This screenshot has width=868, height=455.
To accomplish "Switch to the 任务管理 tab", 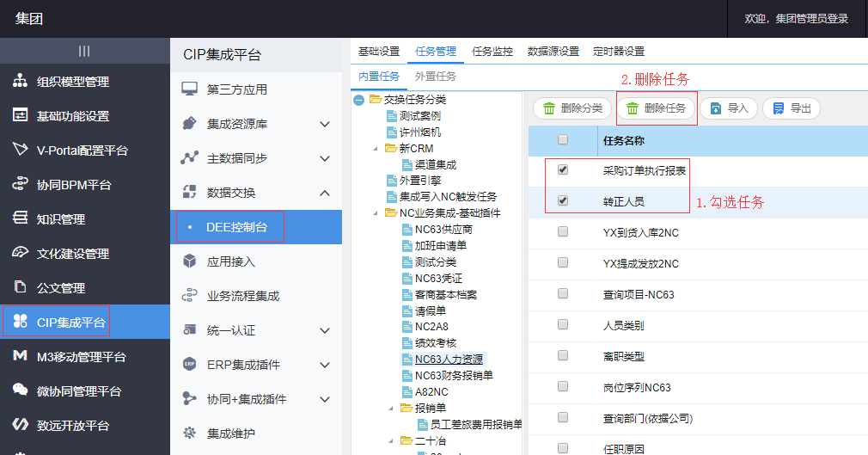I will pos(436,52).
